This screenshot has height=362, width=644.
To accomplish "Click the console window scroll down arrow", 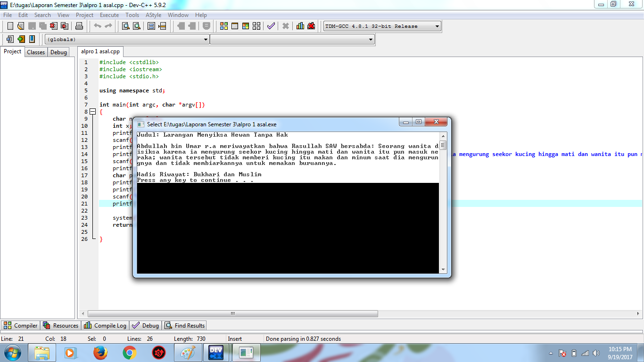I will tap(443, 270).
